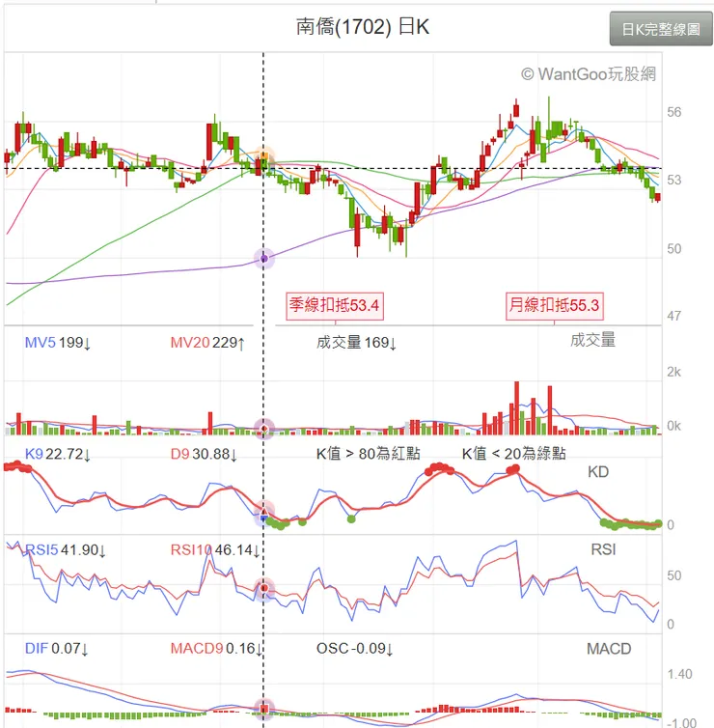Image resolution: width=714 pixels, height=728 pixels.
Task: Click the red K>80 dot cluster at KD peak
Action: click(x=442, y=468)
